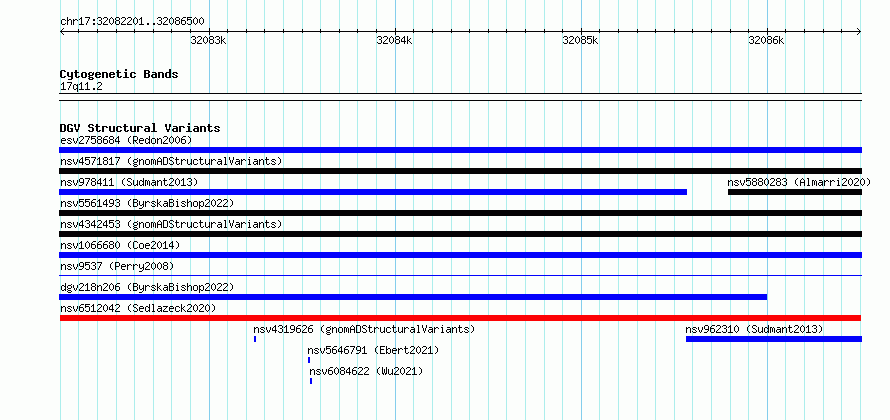Select the black nsv4571817 variant bar
This screenshot has width=890, height=420.
click(460, 171)
